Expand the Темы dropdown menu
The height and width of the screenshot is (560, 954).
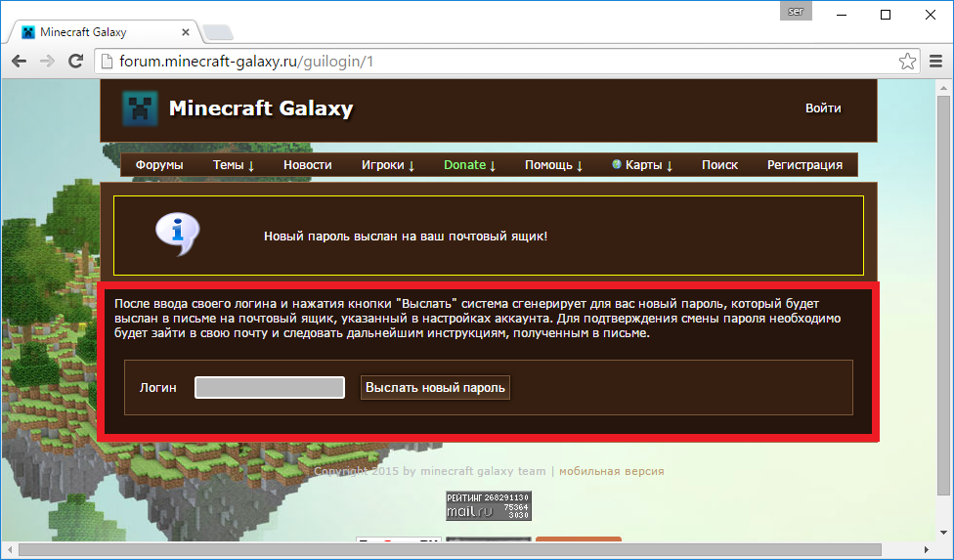coord(234,165)
